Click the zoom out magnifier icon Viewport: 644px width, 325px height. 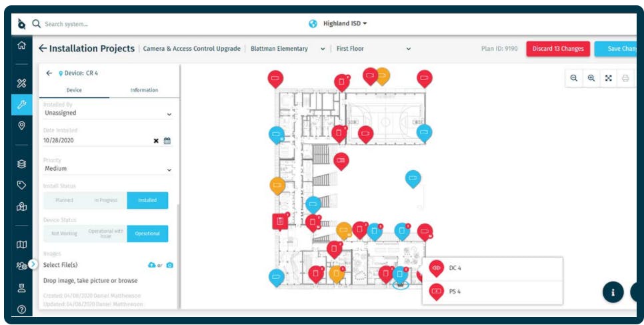click(x=574, y=78)
